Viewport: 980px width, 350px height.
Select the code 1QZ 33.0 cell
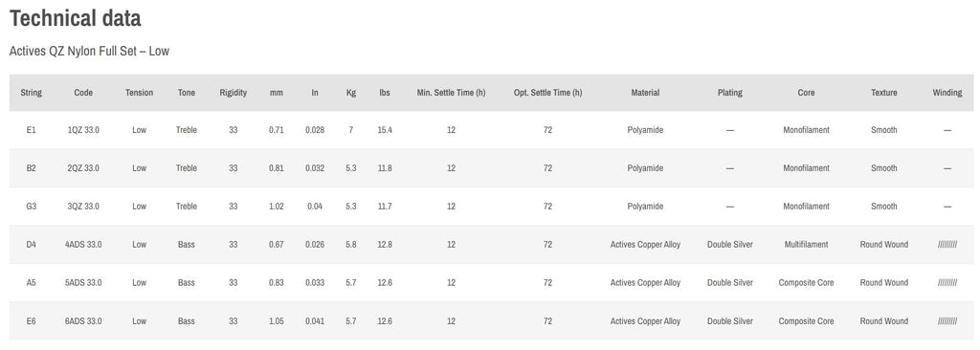click(x=83, y=130)
